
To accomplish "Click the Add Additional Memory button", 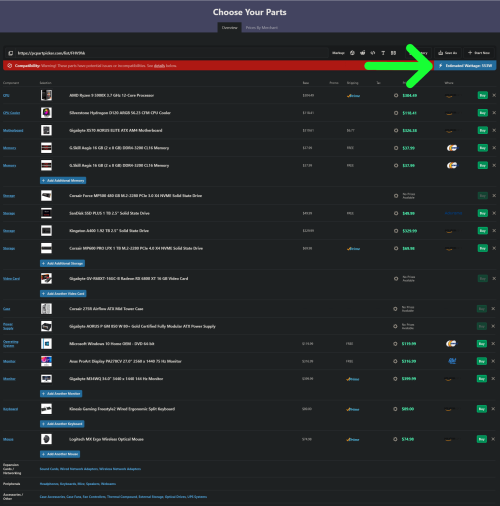I will click(63, 180).
